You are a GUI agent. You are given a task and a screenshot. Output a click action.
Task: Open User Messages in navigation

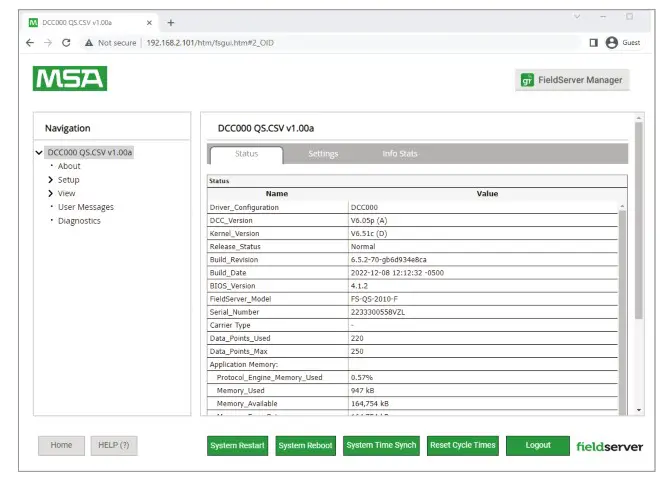[x=86, y=207]
